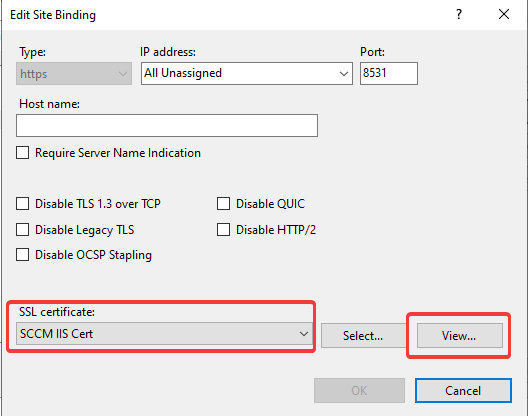528x416 pixels.
Task: Click the question mark help icon
Action: point(459,14)
